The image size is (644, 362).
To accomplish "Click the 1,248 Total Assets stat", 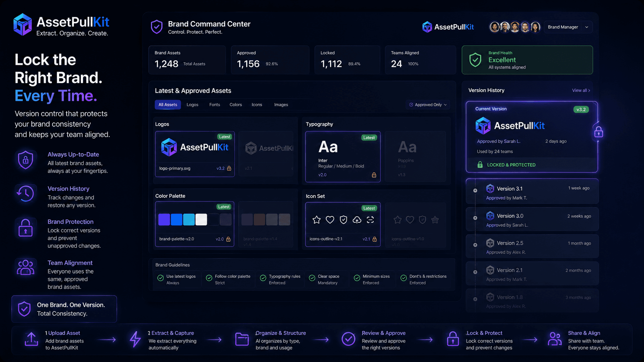I will tap(187, 60).
